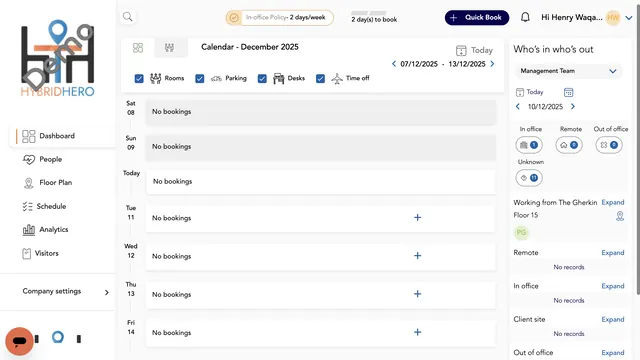
Task: Open the People menu item
Action: 42,160
